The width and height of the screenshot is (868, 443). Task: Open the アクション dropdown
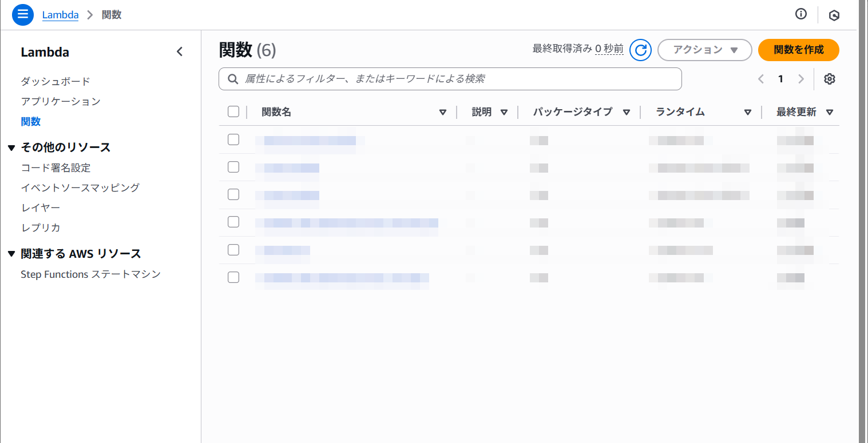[x=704, y=50]
